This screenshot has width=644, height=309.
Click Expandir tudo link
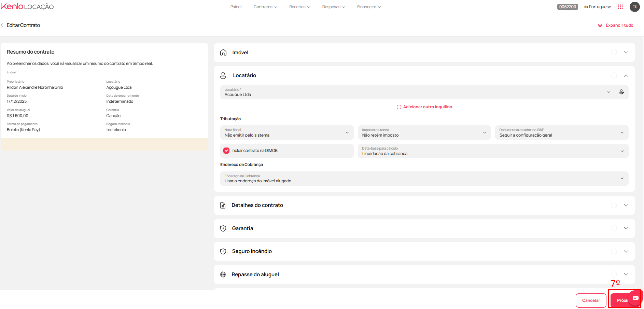click(619, 25)
